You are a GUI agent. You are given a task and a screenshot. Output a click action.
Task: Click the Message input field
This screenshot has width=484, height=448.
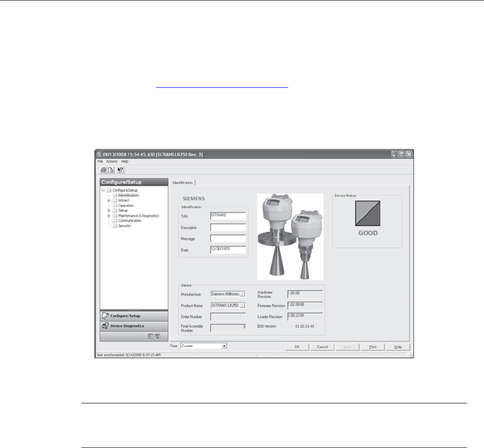tap(228, 239)
